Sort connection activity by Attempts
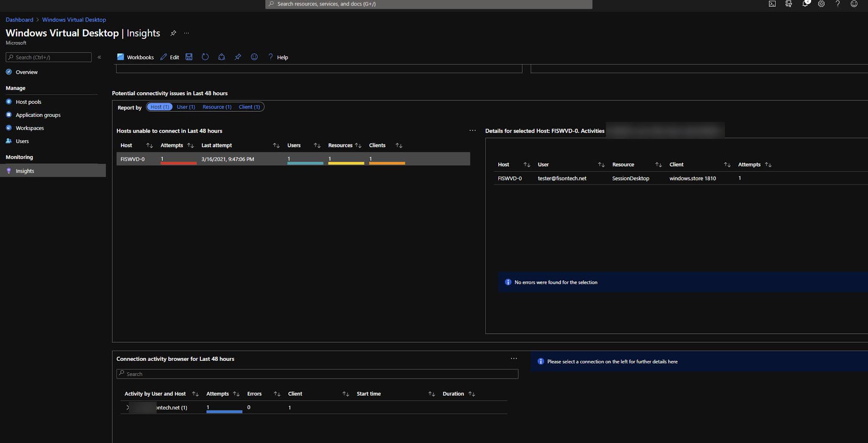The height and width of the screenshot is (443, 868). pos(236,394)
